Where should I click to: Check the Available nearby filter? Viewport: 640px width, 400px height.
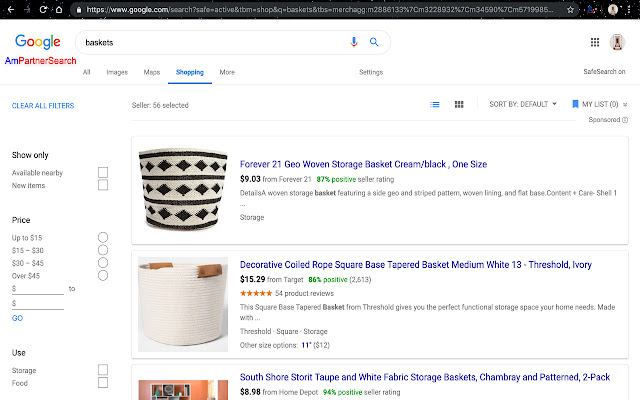coord(103,173)
